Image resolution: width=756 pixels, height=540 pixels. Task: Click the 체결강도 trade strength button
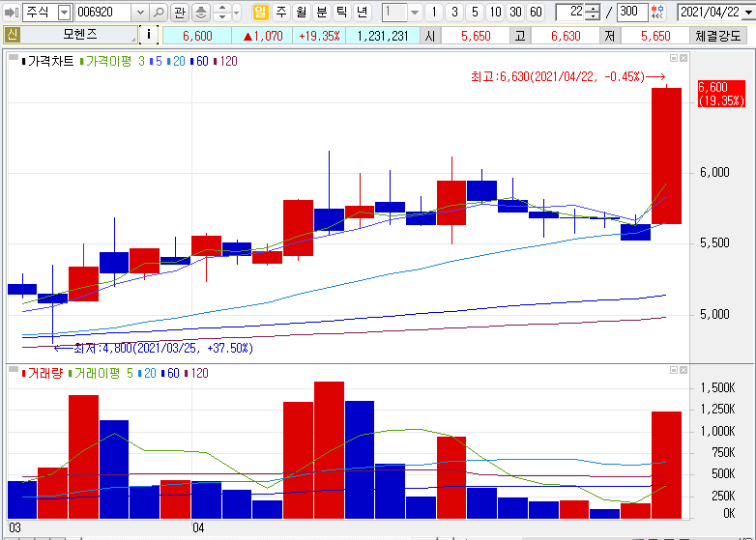[x=718, y=36]
